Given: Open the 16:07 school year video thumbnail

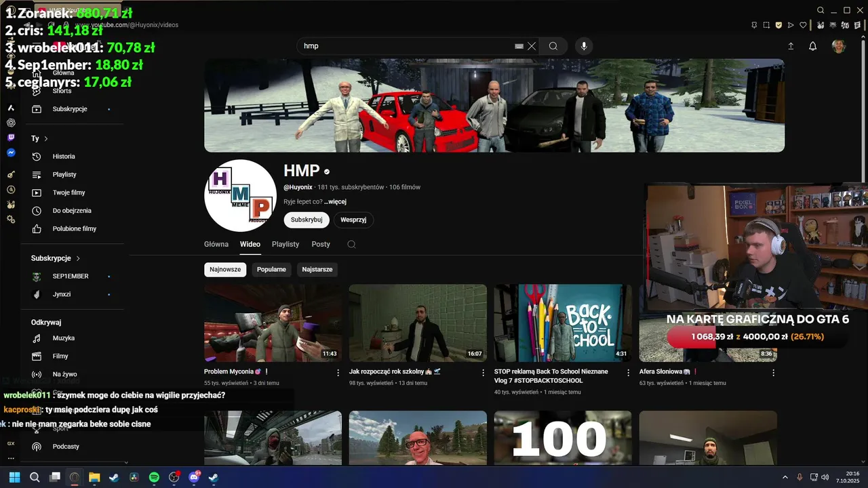Looking at the screenshot, I should click(x=418, y=323).
